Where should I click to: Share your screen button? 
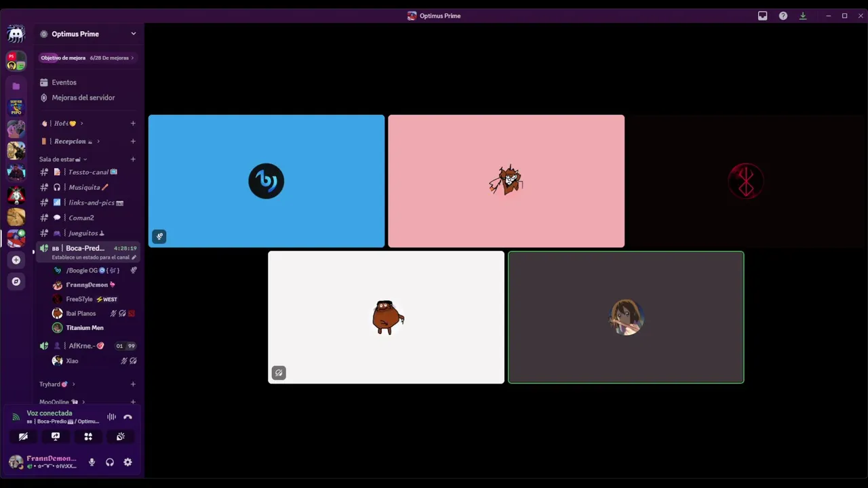click(56, 436)
